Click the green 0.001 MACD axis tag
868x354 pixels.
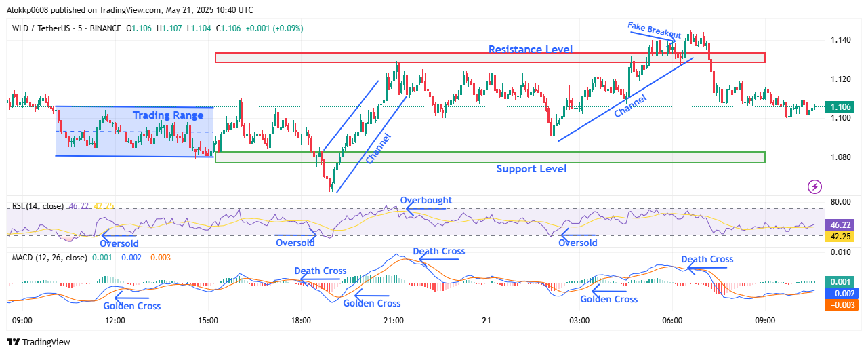coord(839,281)
